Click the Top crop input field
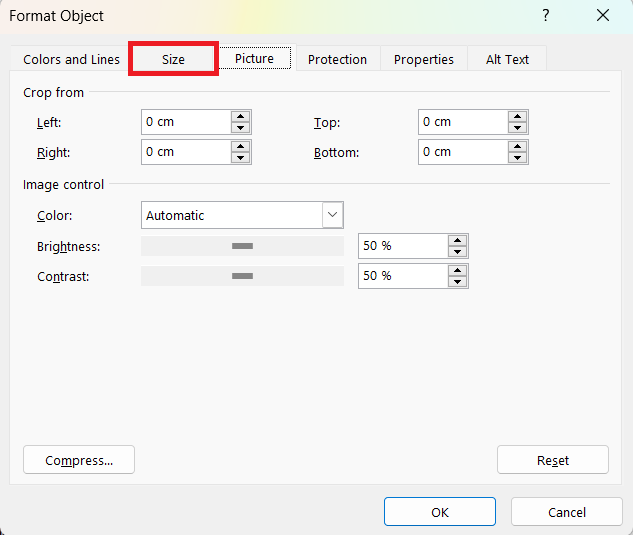633x535 pixels. [x=463, y=122]
